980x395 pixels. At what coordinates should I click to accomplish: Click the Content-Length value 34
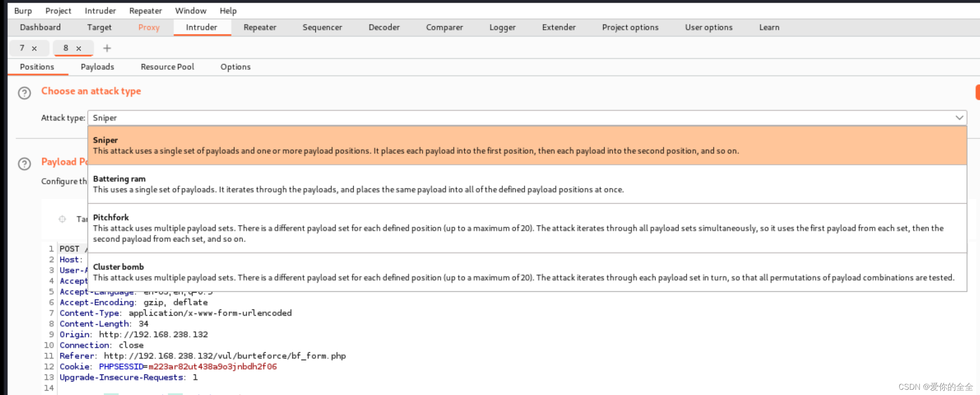click(x=144, y=324)
